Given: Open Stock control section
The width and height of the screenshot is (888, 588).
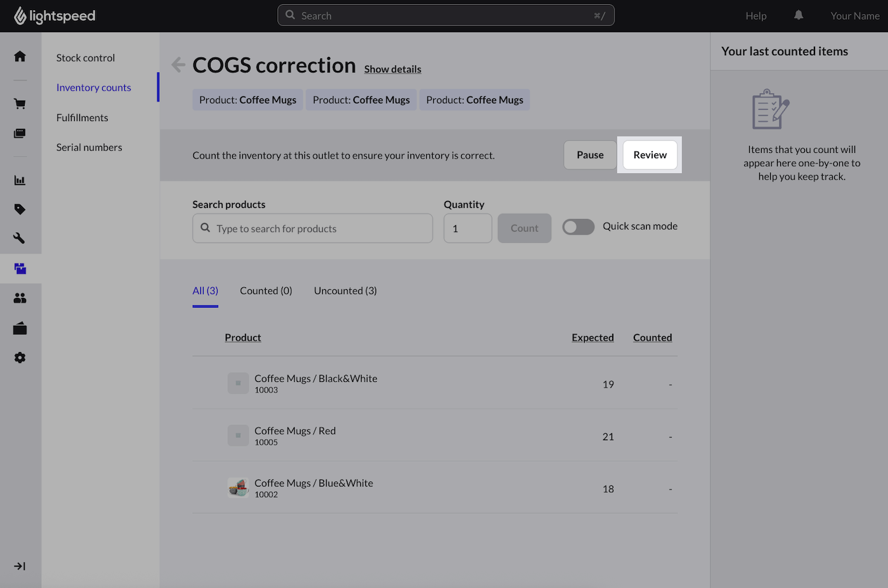Looking at the screenshot, I should (86, 58).
